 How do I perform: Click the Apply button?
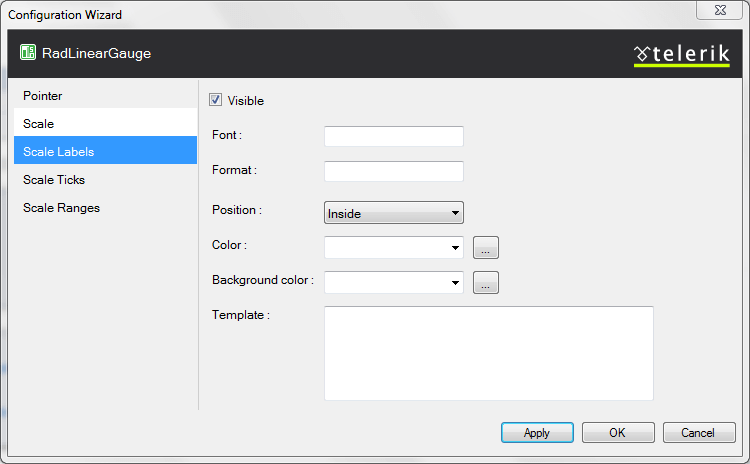tap(537, 432)
